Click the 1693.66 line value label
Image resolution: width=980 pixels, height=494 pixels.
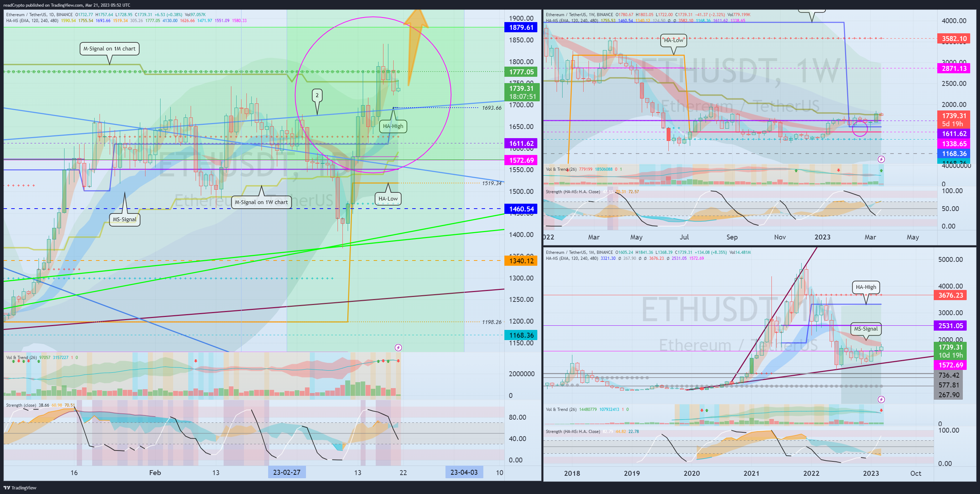click(491, 108)
